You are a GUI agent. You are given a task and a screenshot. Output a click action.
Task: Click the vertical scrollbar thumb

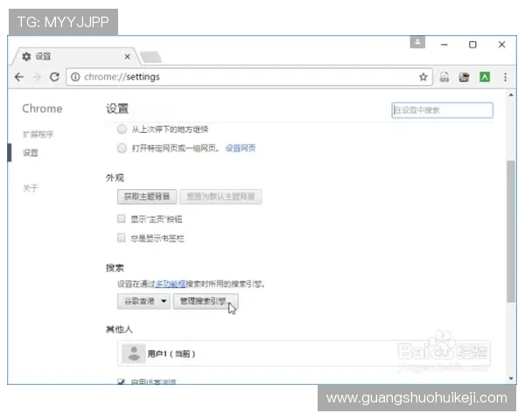pos(511,231)
